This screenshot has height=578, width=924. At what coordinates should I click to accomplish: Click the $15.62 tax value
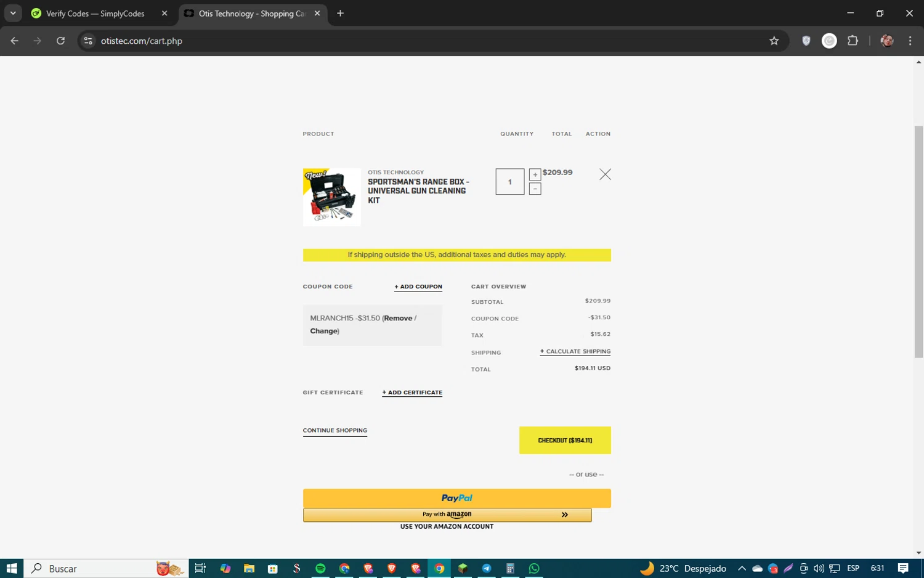click(601, 335)
